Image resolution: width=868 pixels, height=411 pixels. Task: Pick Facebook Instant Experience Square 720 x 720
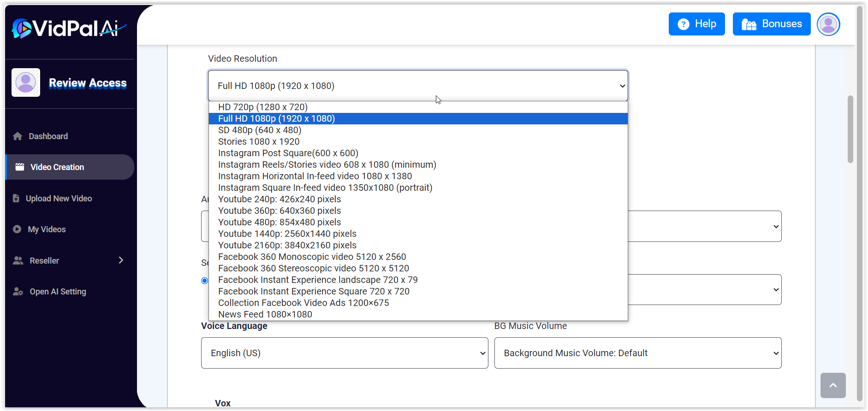[418, 291]
